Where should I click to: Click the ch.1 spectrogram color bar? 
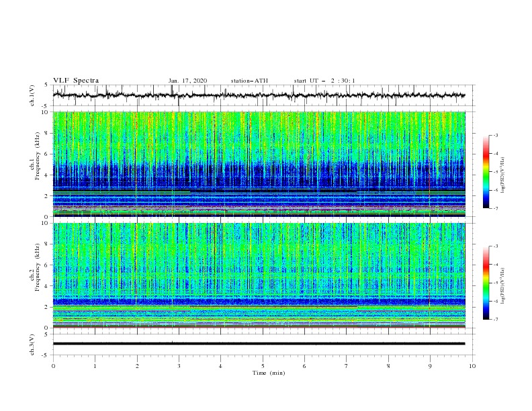coord(486,172)
